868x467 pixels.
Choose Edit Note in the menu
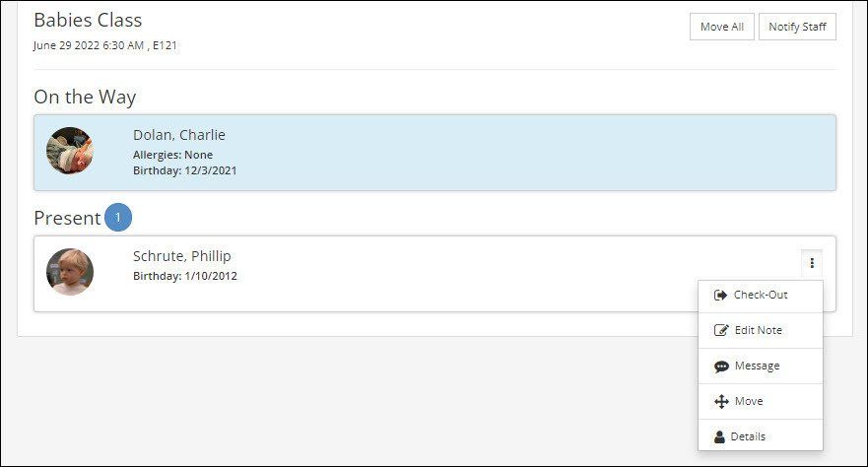point(761,330)
